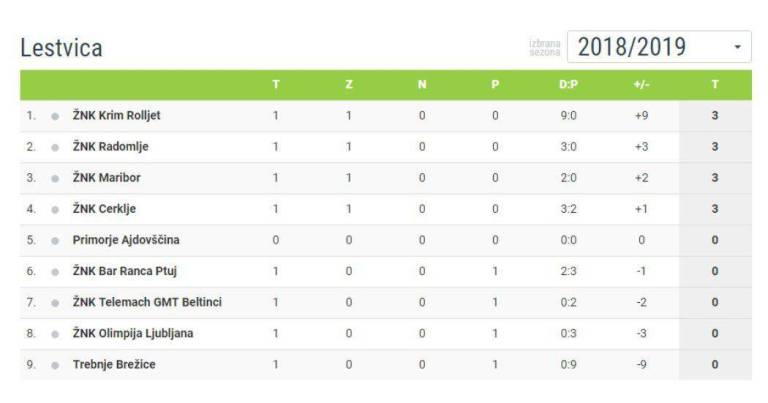Click the +/- column header
The width and height of the screenshot is (768, 403).
(x=641, y=85)
